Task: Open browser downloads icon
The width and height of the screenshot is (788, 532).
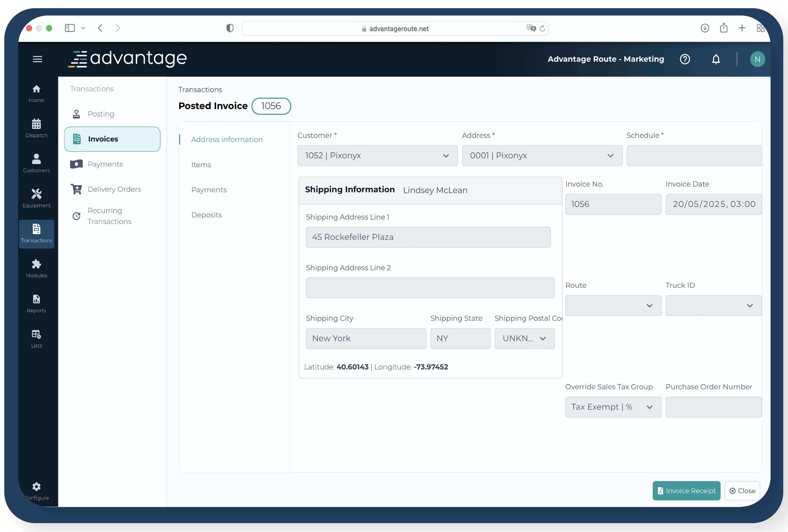Action: [705, 28]
